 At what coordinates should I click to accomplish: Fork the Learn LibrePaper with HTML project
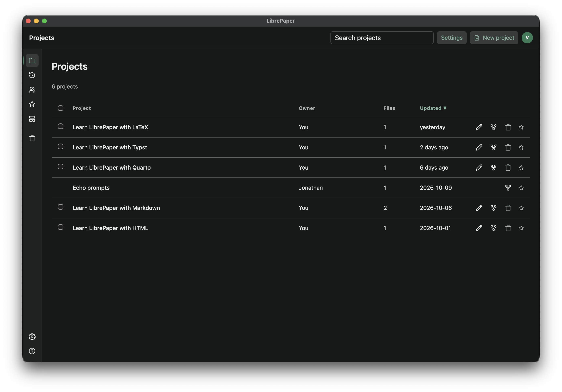pyautogui.click(x=493, y=228)
